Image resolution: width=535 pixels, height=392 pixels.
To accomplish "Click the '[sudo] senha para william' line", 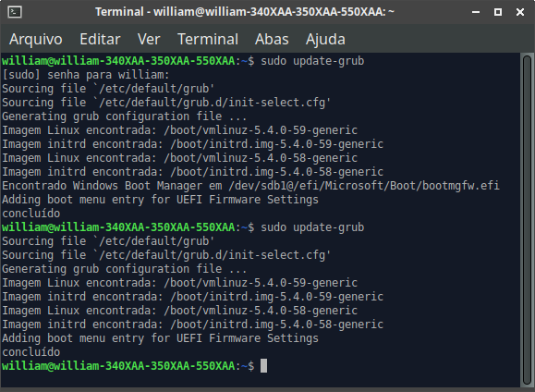I will click(x=86, y=75).
